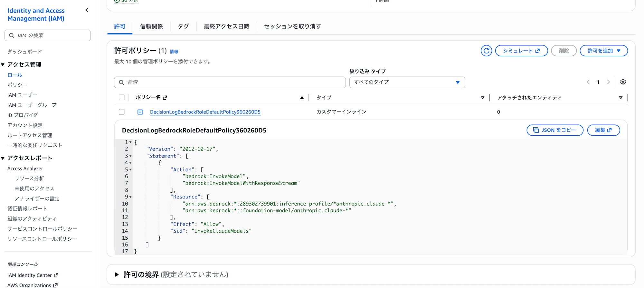Focus the policy 検索 filter field
This screenshot has width=644, height=288.
click(x=230, y=82)
